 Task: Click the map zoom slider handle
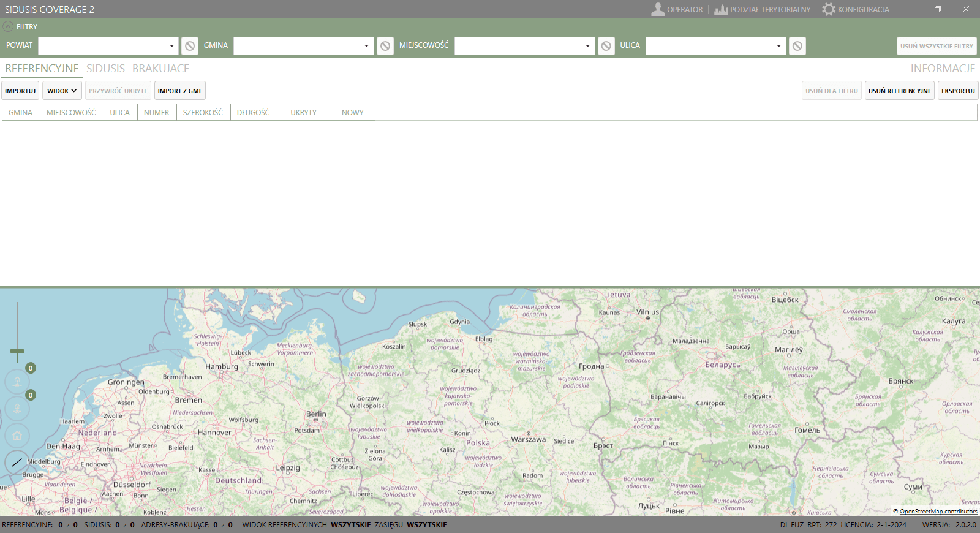17,352
